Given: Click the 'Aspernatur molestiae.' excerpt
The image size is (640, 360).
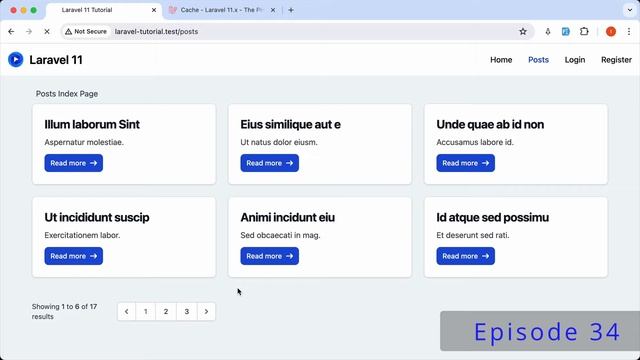Looking at the screenshot, I should click(84, 142).
